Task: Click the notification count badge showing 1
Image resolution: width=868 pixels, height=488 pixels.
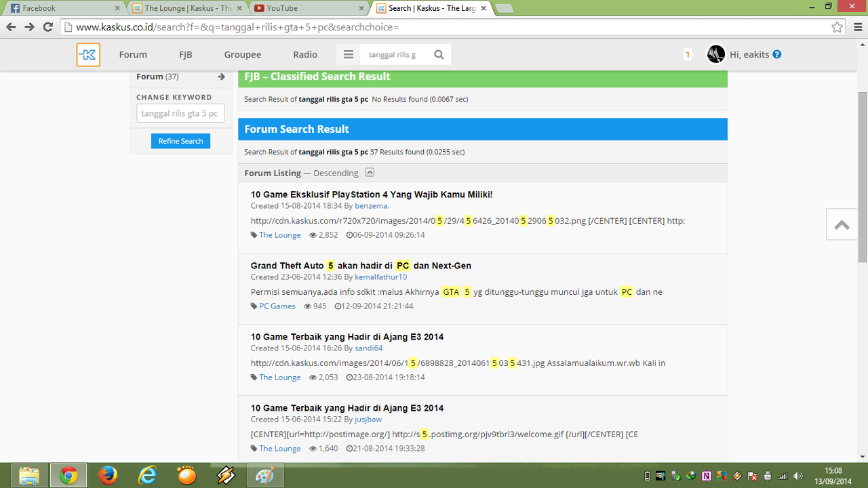Action: [688, 54]
